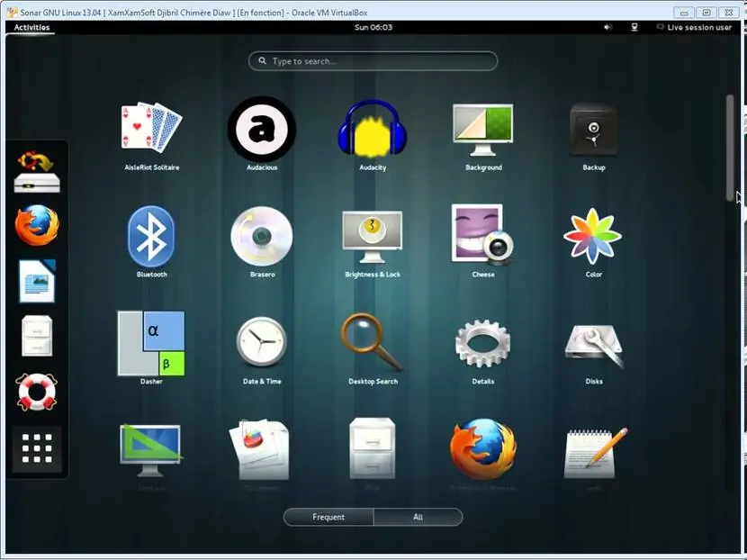Click the applications grid scrollbar
The width and height of the screenshot is (747, 560).
[x=730, y=148]
